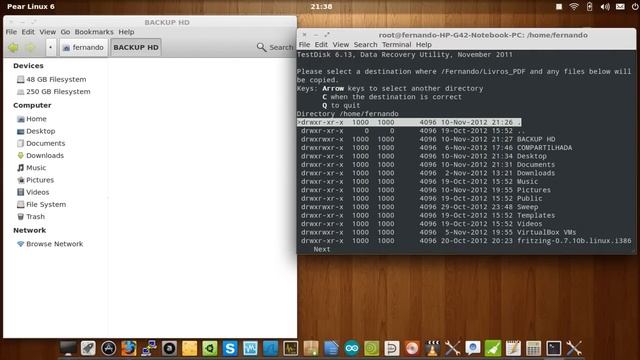640x360 pixels.
Task: Click the COMPARTILHADA directory row
Action: [436, 148]
